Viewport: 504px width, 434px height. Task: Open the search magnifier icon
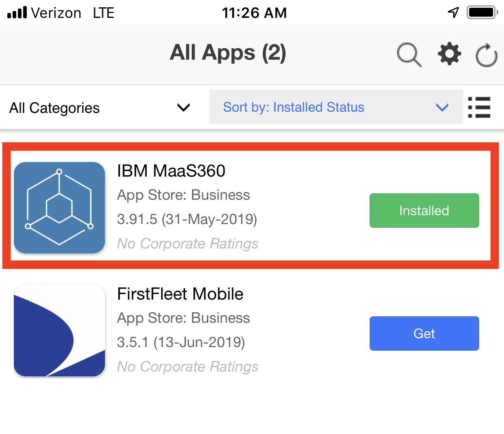point(409,54)
